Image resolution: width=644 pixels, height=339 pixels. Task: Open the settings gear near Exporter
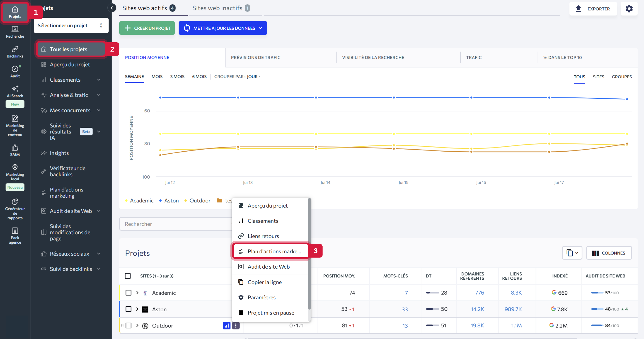[x=629, y=9]
